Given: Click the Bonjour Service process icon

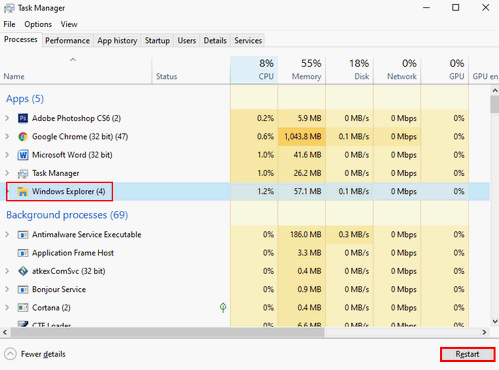Looking at the screenshot, I should (x=23, y=290).
